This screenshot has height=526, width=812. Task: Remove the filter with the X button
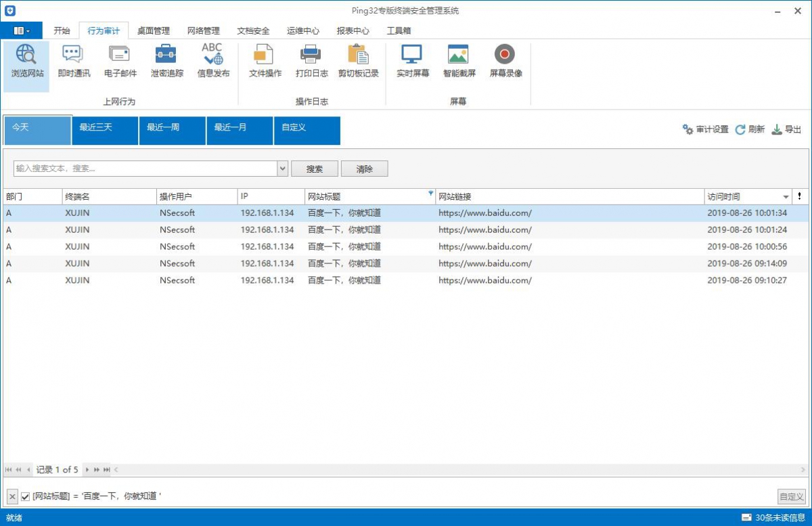click(x=12, y=497)
